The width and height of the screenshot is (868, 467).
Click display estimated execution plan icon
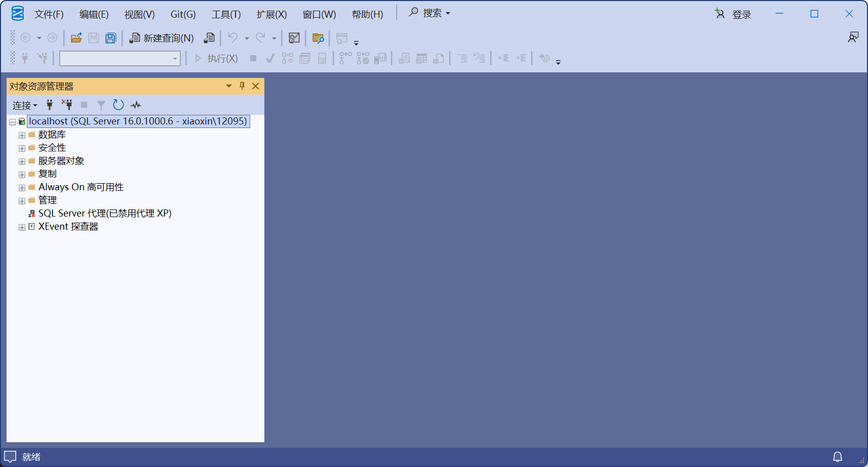tap(288, 58)
